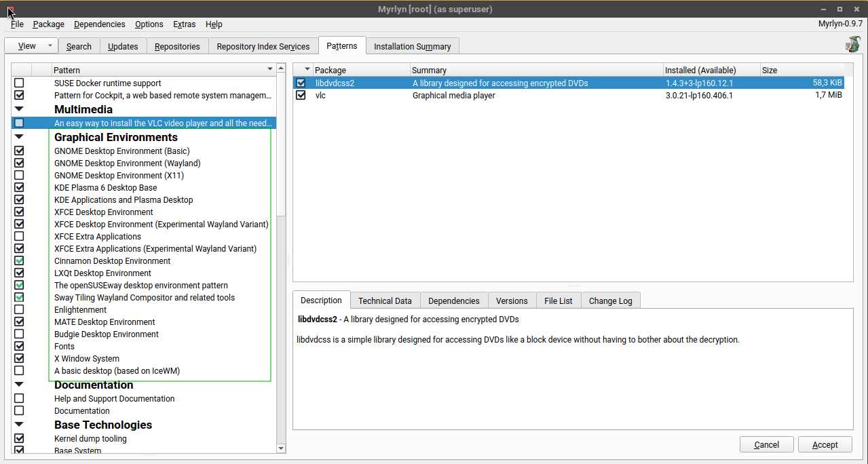The height and width of the screenshot is (464, 868).
Task: Click status icon for Sway Tiling Wayland Compositor
Action: pos(19,298)
